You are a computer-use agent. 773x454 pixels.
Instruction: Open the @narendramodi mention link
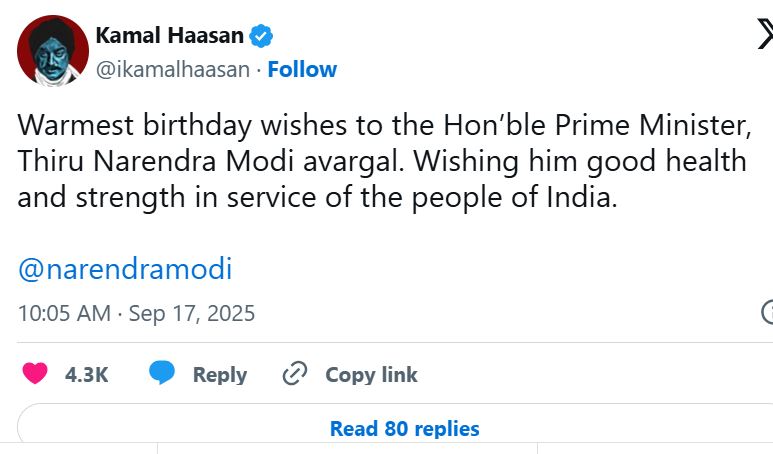point(125,269)
